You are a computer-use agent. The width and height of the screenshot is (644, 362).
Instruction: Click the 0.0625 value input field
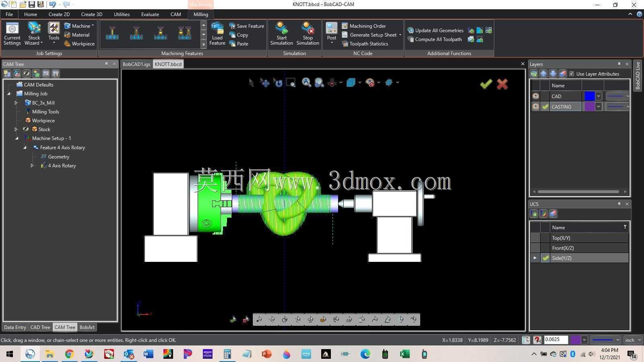pos(555,340)
